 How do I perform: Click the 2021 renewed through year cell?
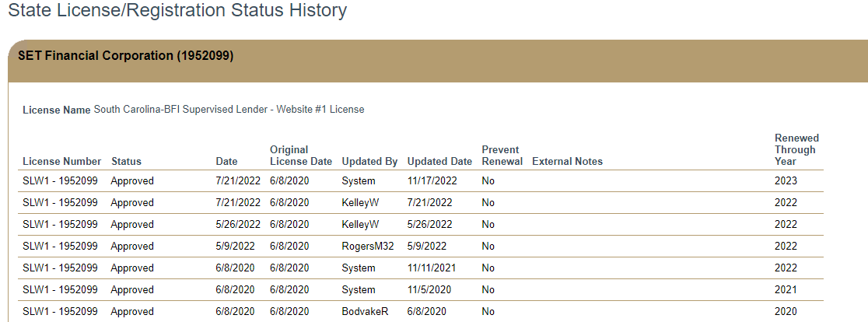pos(786,290)
